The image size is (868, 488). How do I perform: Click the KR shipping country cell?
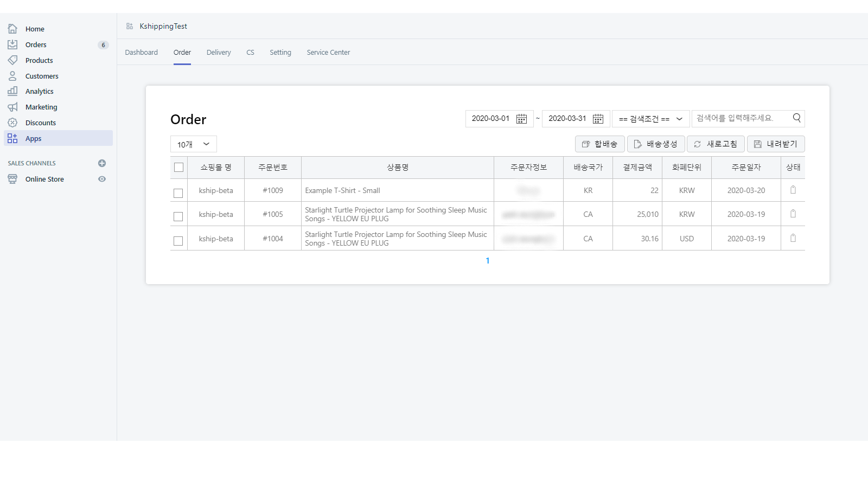[x=588, y=190]
